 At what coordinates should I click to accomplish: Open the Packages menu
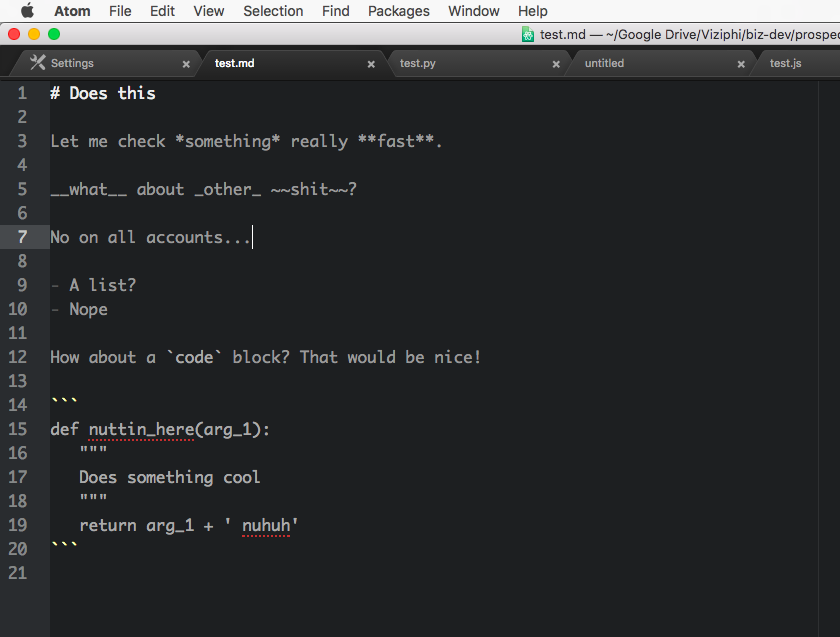pyautogui.click(x=399, y=11)
